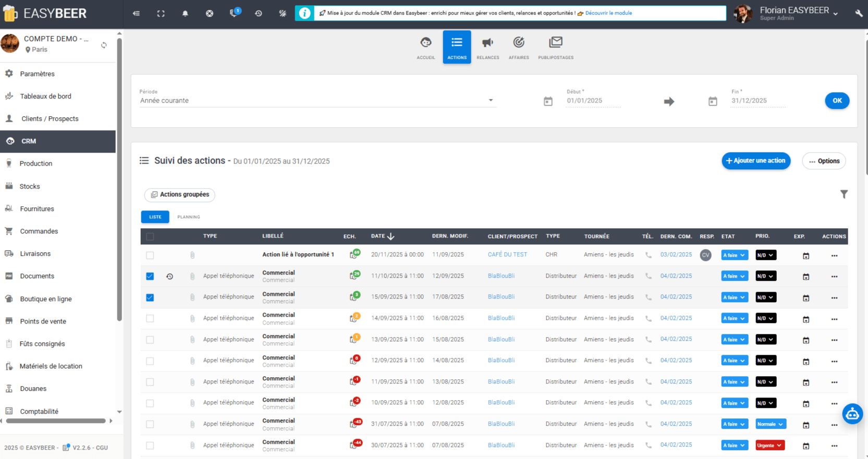Viewport: 868px width, 459px height.
Task: Open the 03/02/2025 last order link
Action: [x=676, y=255]
